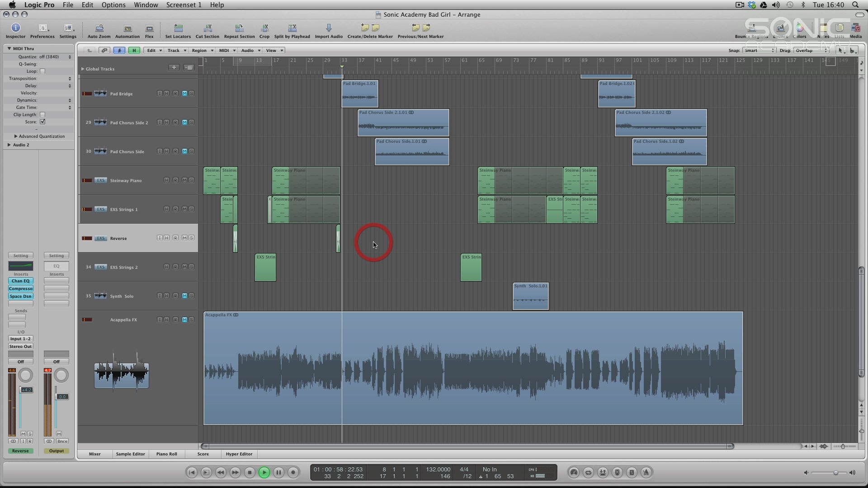Image resolution: width=868 pixels, height=488 pixels.
Task: Open the Edit dropdown in Arrange
Action: (154, 50)
